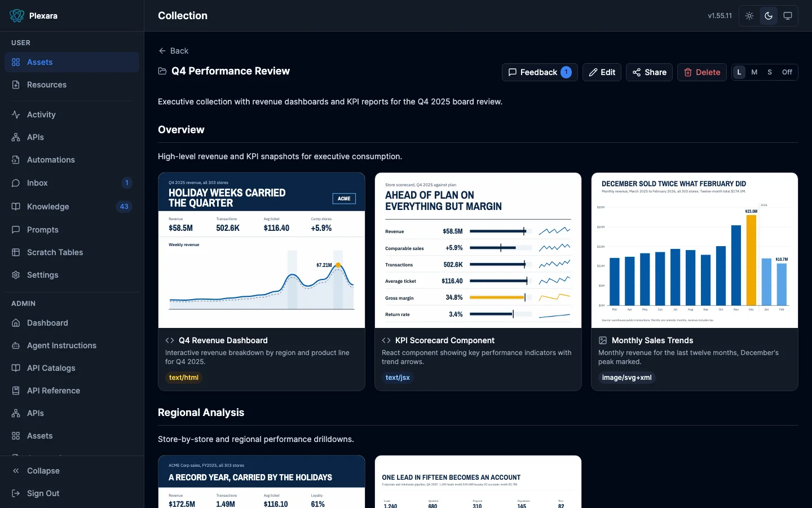Open the Resources page in sidebar
The height and width of the screenshot is (508, 812).
pyautogui.click(x=72, y=85)
